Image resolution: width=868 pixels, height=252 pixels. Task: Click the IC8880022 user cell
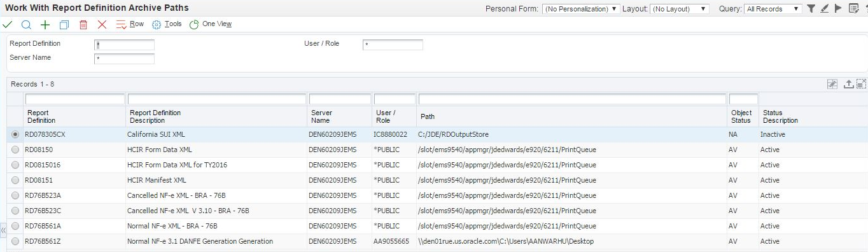coord(390,134)
